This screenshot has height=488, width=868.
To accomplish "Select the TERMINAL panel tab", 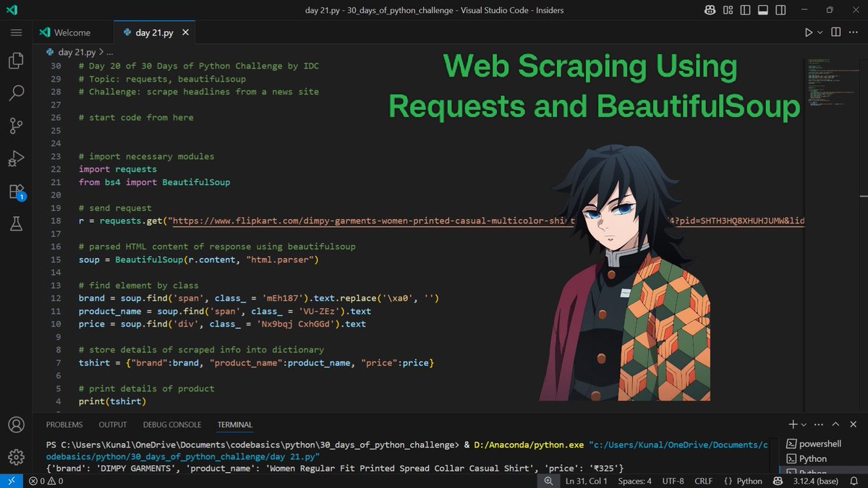I will pos(235,424).
